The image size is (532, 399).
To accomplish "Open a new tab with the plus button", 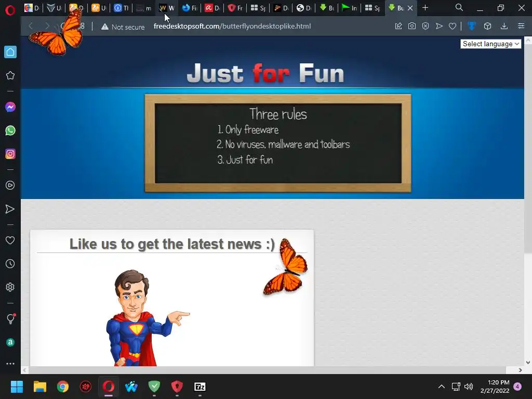I will click(x=425, y=8).
